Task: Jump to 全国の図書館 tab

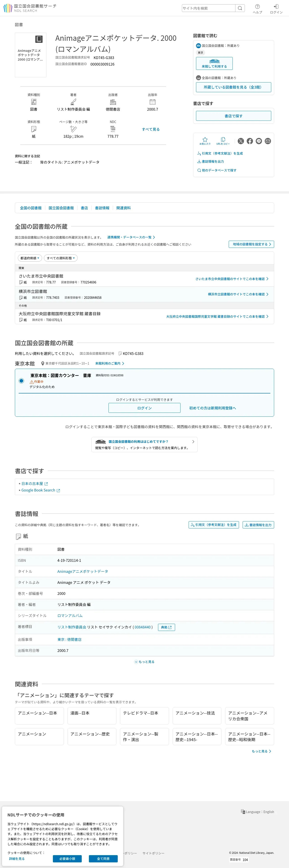Action: pyautogui.click(x=31, y=208)
